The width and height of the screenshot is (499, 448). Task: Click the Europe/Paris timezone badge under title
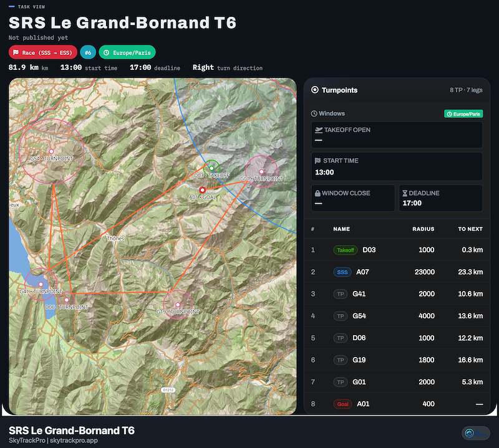point(127,52)
